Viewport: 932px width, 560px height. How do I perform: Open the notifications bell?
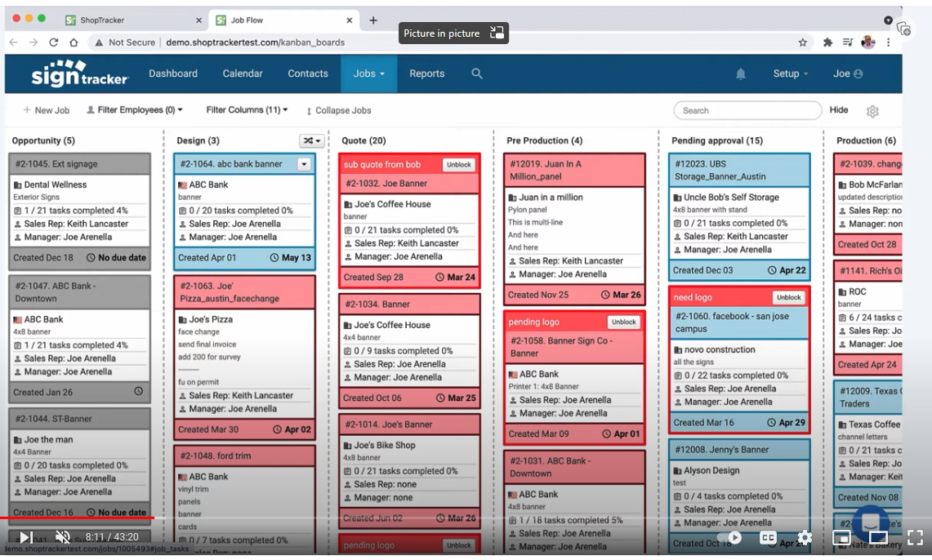[741, 73]
